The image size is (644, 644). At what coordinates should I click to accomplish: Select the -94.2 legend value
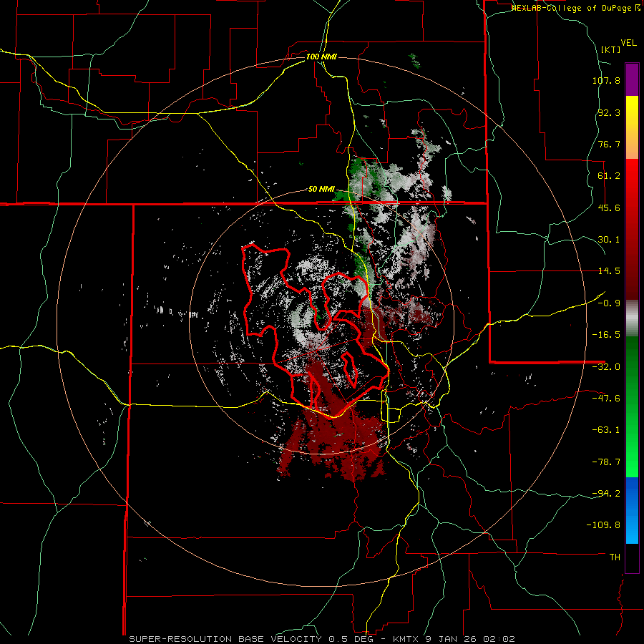tap(606, 494)
